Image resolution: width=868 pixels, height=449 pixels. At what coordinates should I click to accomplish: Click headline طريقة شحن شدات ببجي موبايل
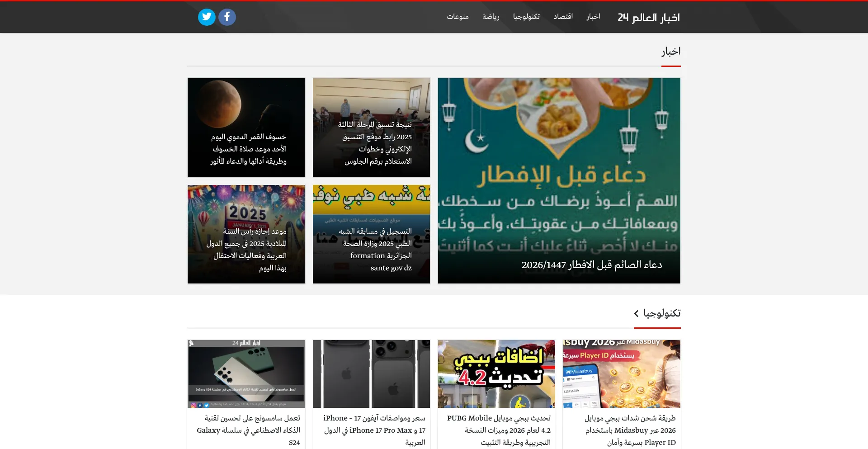pyautogui.click(x=630, y=430)
